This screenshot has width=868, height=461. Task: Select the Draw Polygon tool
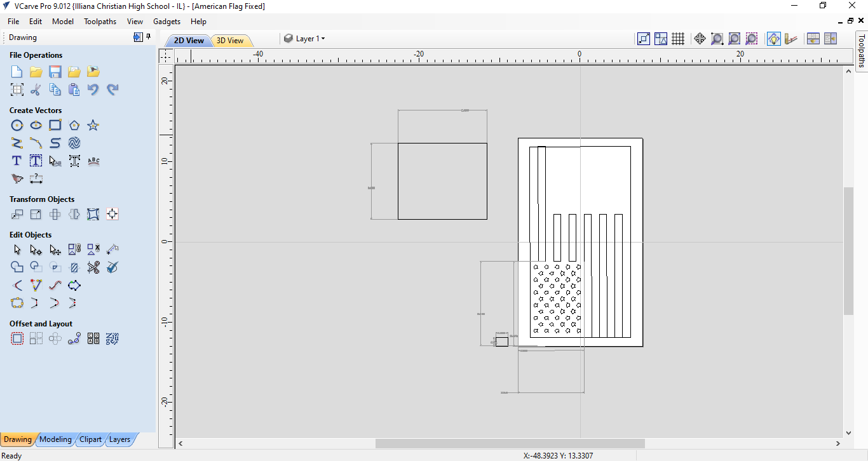pyautogui.click(x=74, y=125)
